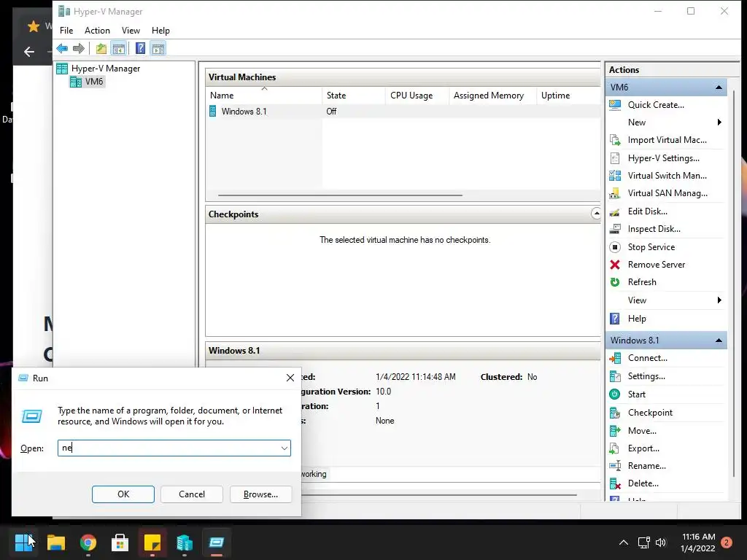Image resolution: width=747 pixels, height=560 pixels.
Task: Click the Forward arrow in Hyper-V toolbar
Action: (x=79, y=48)
